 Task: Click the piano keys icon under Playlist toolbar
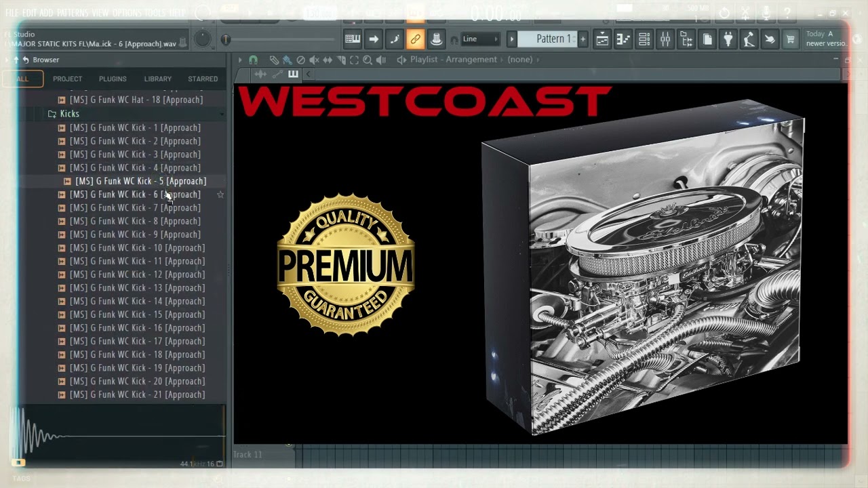tap(293, 74)
